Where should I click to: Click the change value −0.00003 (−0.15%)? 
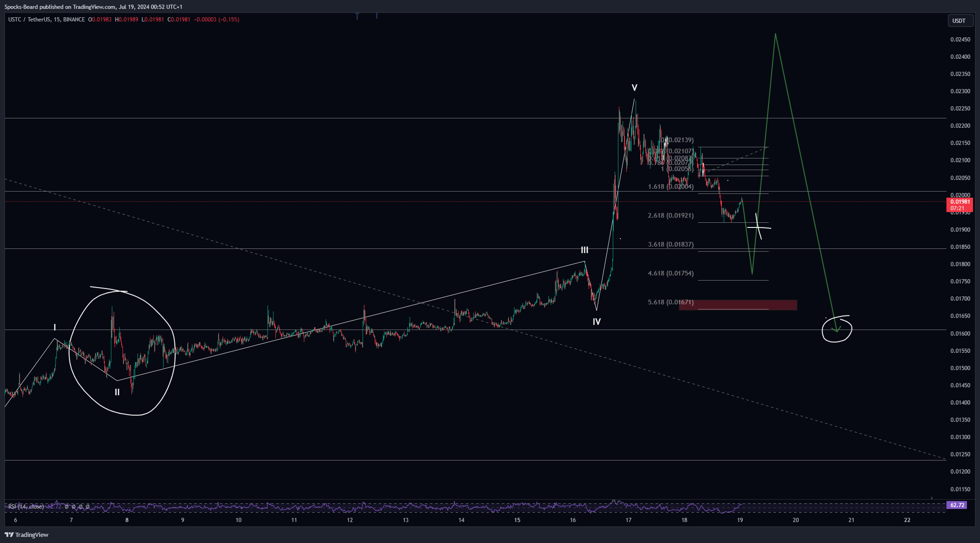coord(217,20)
